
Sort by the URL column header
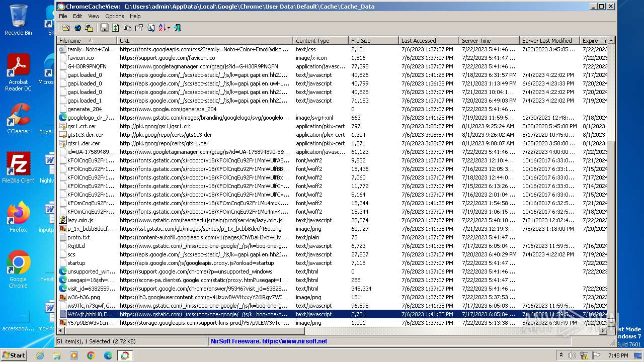[205, 41]
